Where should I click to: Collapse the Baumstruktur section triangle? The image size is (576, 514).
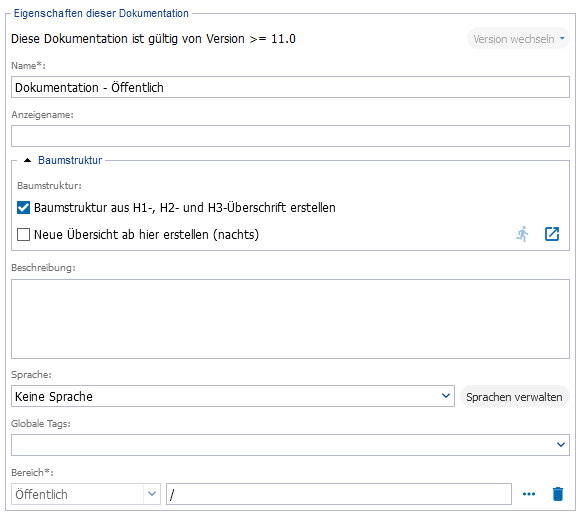coord(28,160)
